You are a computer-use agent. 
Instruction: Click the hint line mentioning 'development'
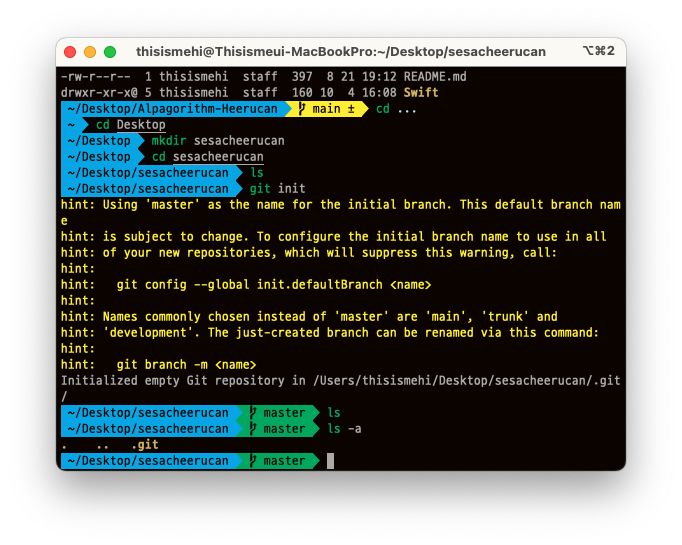point(330,333)
